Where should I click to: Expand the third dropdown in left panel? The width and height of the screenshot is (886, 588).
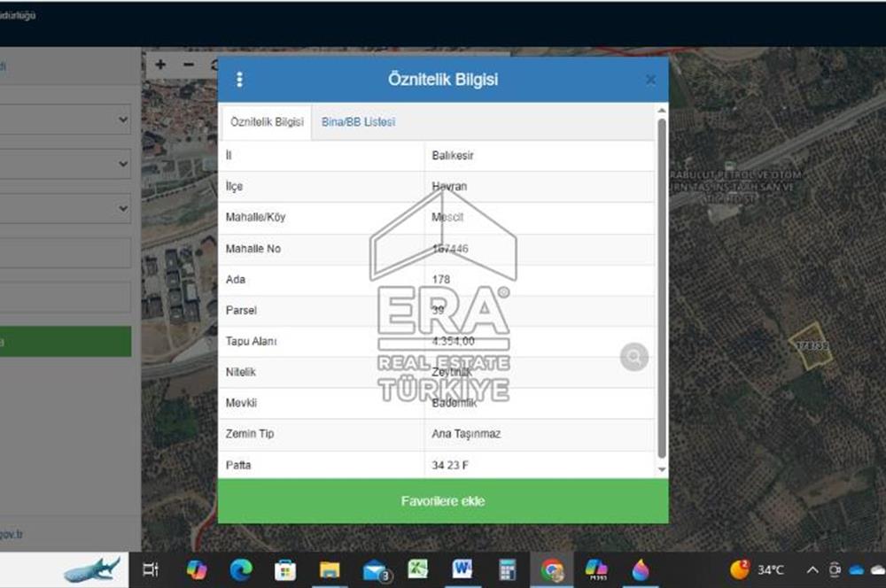click(66, 208)
